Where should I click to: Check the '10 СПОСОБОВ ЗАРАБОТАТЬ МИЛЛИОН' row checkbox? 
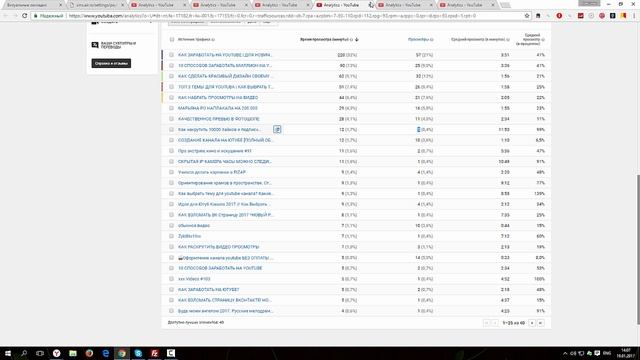pyautogui.click(x=171, y=65)
